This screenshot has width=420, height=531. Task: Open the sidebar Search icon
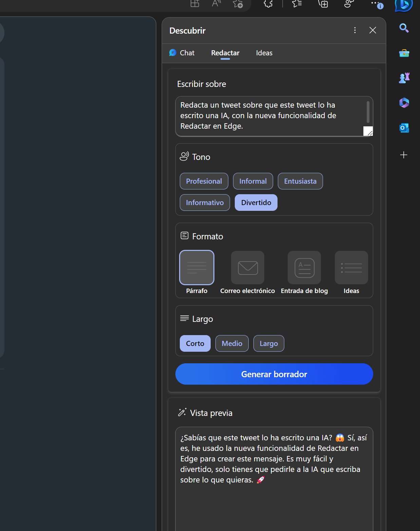coord(404,28)
